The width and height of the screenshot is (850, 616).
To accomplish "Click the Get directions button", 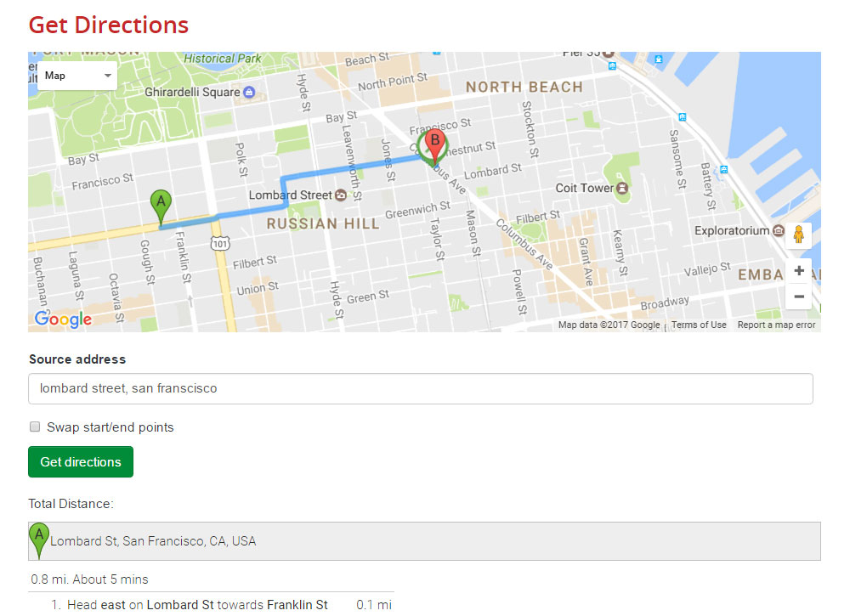I will coord(80,461).
